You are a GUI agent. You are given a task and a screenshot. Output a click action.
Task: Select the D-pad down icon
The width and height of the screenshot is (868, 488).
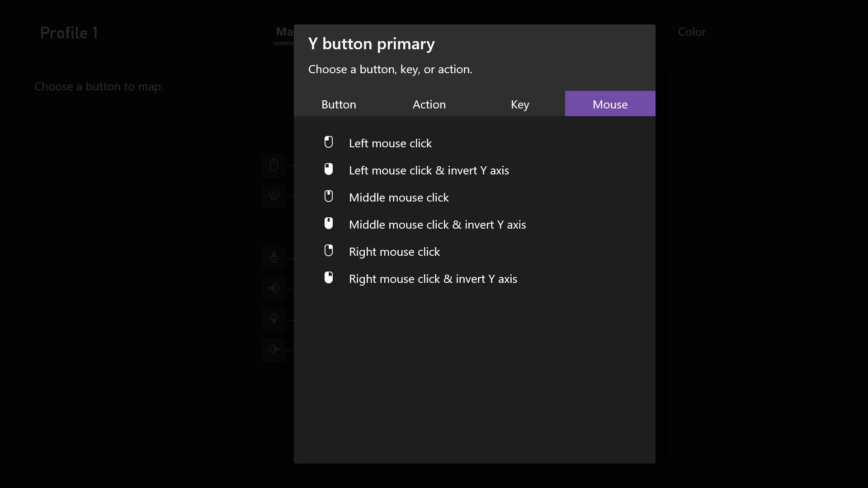(274, 319)
